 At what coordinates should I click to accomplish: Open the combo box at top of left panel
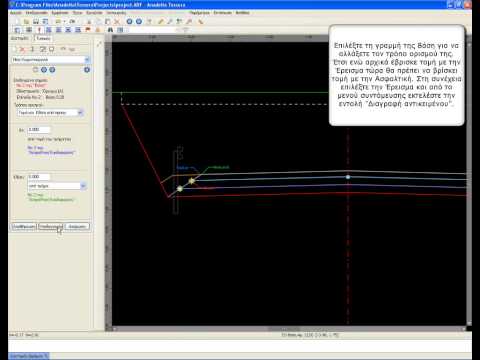(51, 59)
